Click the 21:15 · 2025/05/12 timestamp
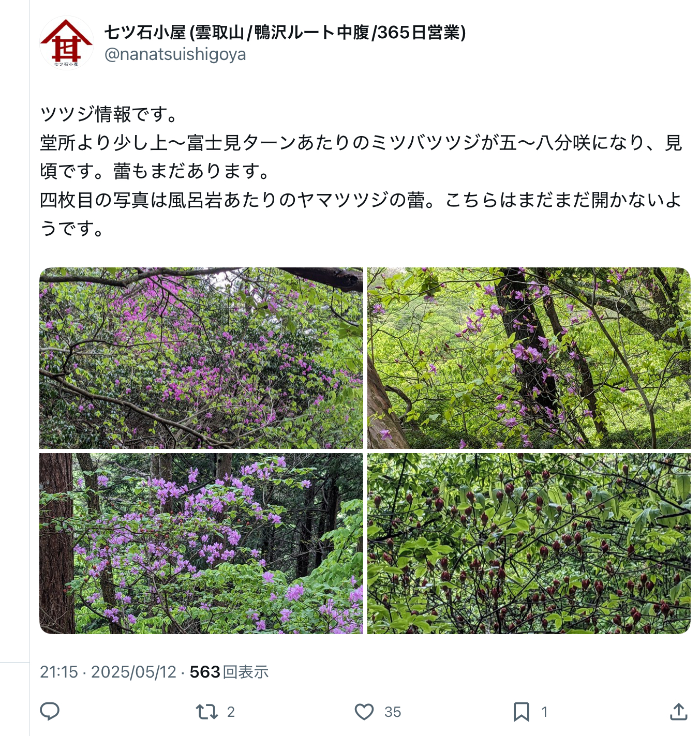The width and height of the screenshot is (700, 736). pyautogui.click(x=108, y=672)
